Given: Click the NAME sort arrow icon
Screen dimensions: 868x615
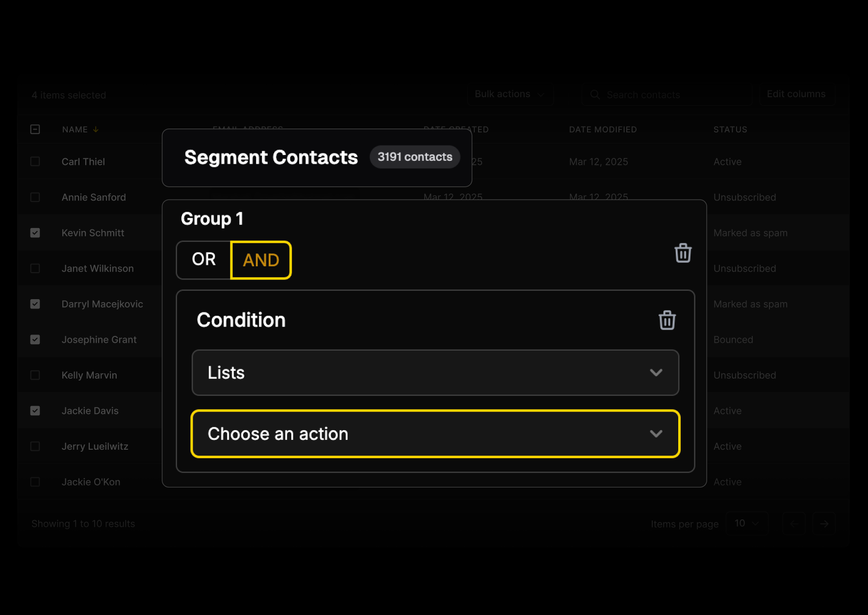Looking at the screenshot, I should point(96,129).
